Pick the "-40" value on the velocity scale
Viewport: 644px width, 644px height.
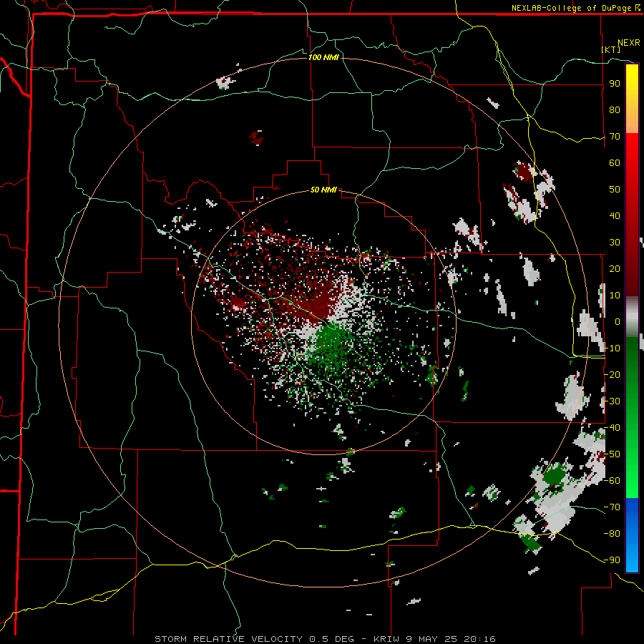[x=612, y=428]
